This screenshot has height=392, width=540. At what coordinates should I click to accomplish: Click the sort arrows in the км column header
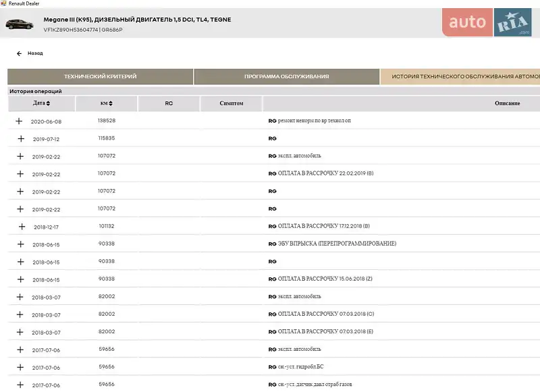110,104
